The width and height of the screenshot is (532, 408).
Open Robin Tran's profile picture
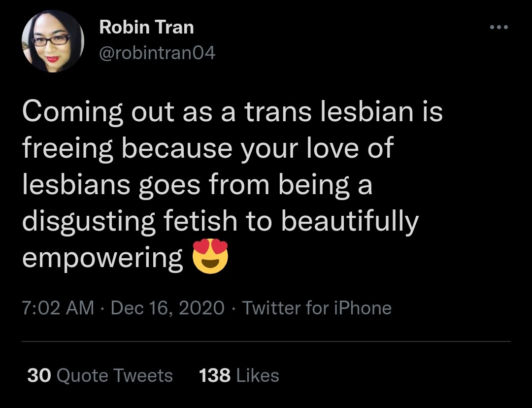tap(53, 41)
